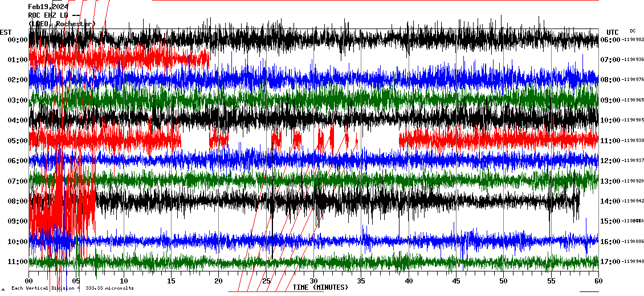Viewport: 644px width, 296px height.
Task: Click the 00 minute tick label
Action: (x=28, y=281)
